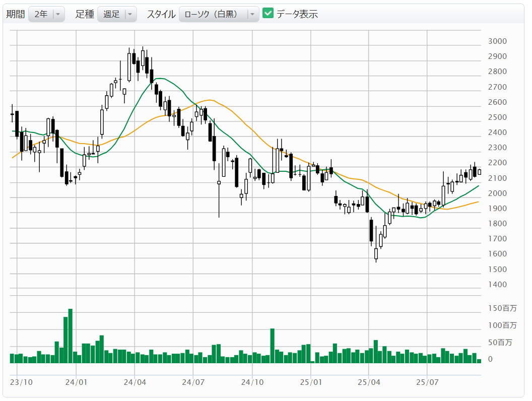The height and width of the screenshot is (401, 532).
Task: Click the 25/07 date label on the x-axis
Action: 427,382
